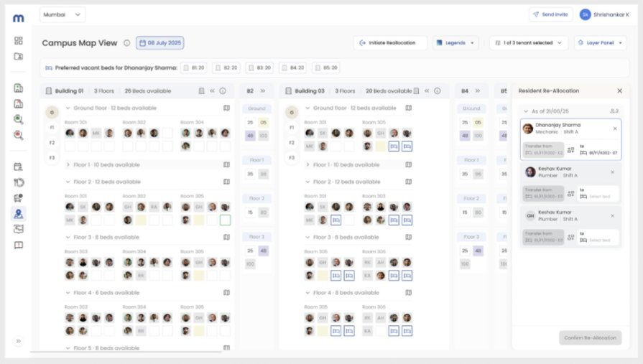Screen dimensions: 643x364
Task: Select F3 floor tab in Building 03
Action: pos(292,158)
